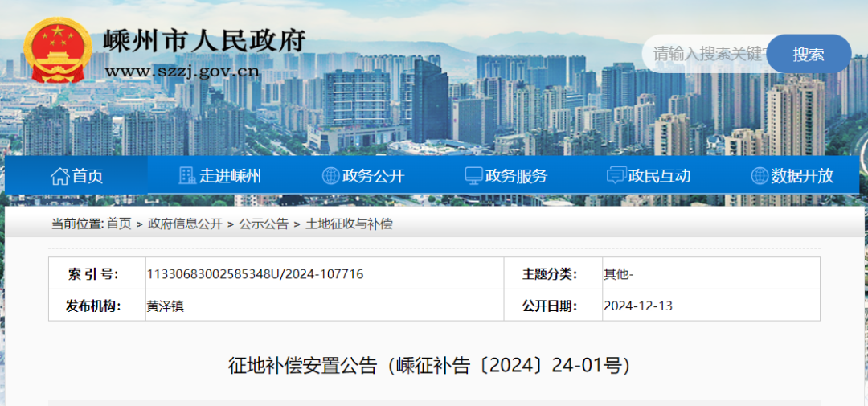Click the globe icon beside 数据开放
868x406 pixels.
coord(759,176)
